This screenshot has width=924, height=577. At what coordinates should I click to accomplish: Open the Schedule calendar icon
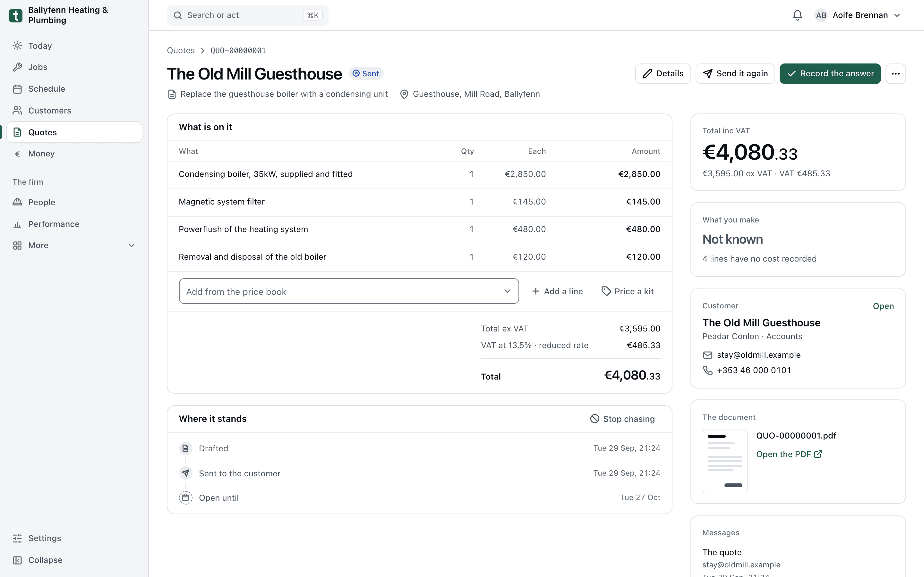click(x=17, y=89)
